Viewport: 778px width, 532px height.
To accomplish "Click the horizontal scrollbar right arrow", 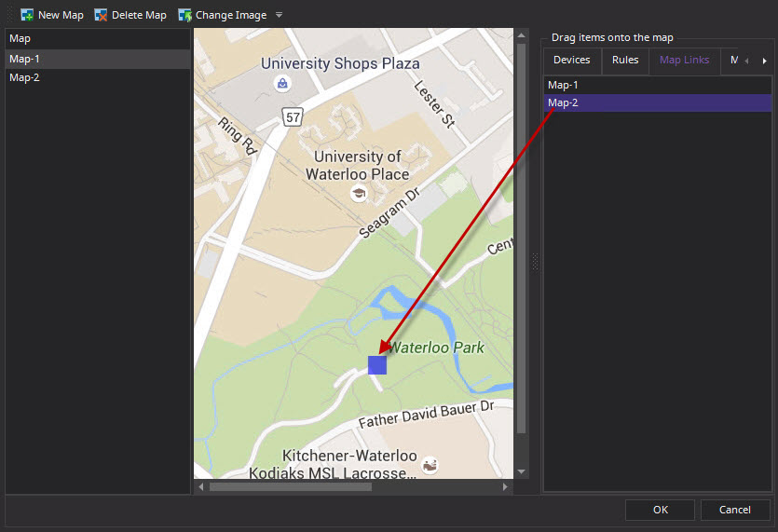I will [x=505, y=487].
